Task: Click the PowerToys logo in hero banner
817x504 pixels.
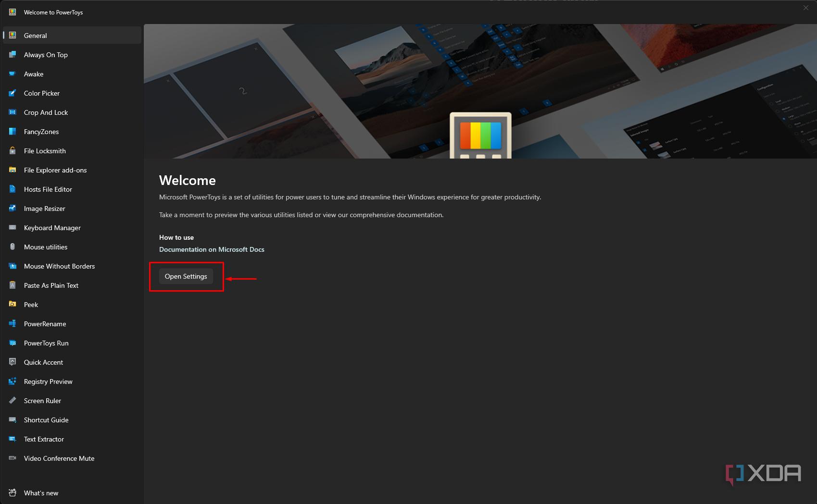Action: (x=480, y=135)
